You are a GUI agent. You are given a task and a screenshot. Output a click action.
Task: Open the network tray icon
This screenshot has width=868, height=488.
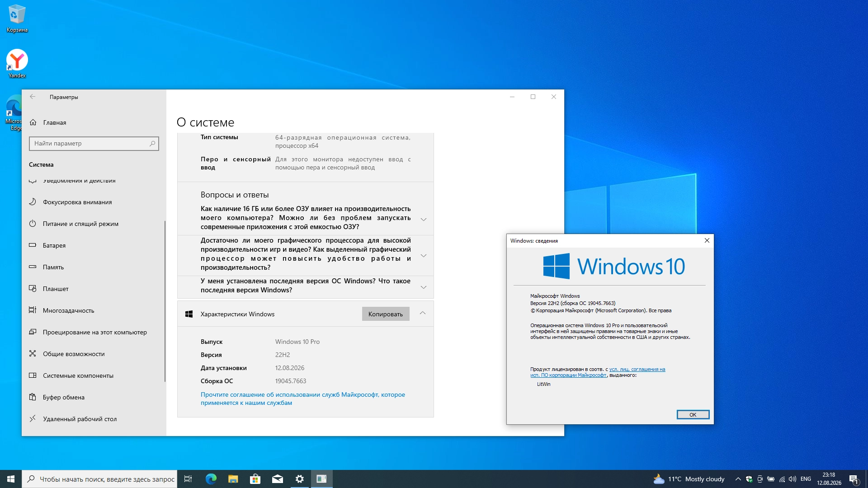[x=782, y=479]
